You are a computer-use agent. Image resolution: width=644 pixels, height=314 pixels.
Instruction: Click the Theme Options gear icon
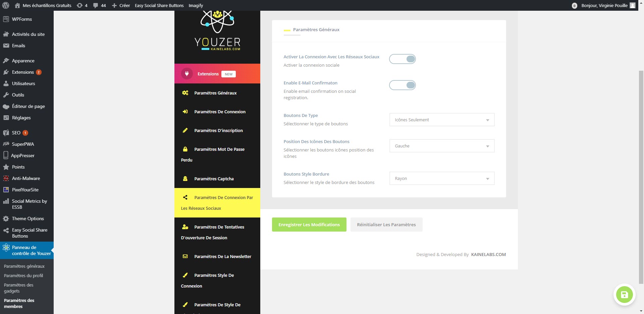pyautogui.click(x=6, y=218)
